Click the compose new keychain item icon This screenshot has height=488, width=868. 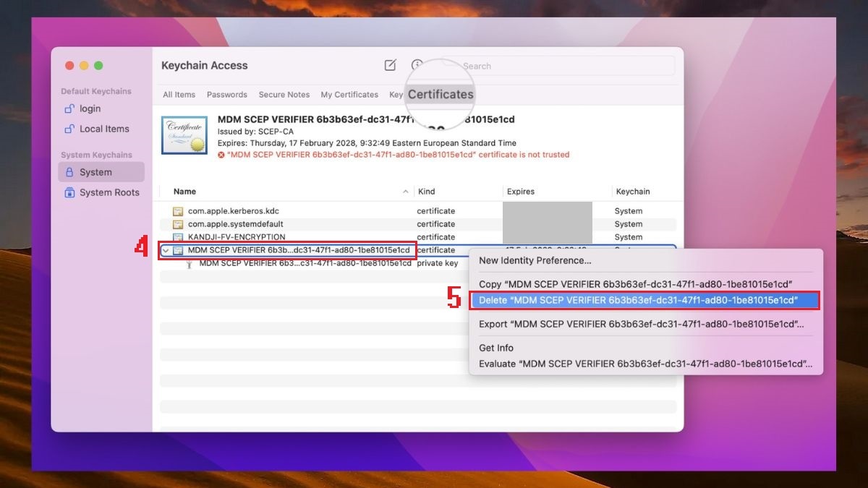pyautogui.click(x=390, y=65)
